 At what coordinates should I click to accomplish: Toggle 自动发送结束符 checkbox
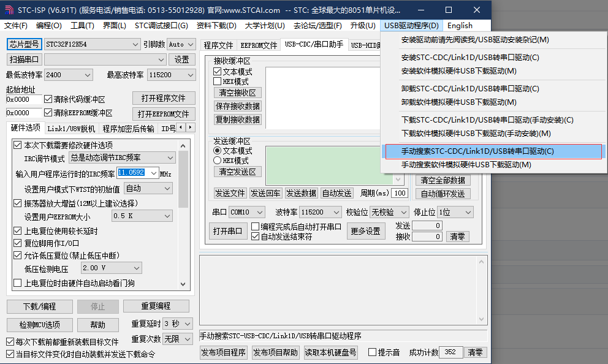[255, 237]
